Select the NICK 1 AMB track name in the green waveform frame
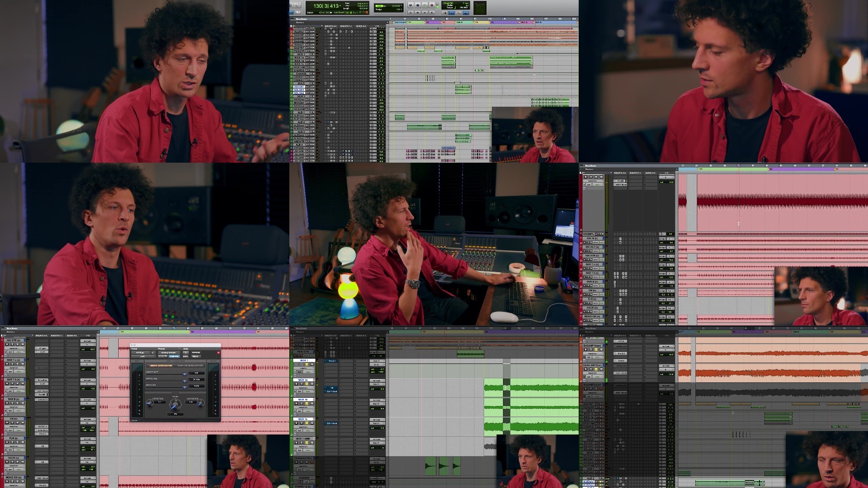This screenshot has width=868, height=488. (x=303, y=439)
